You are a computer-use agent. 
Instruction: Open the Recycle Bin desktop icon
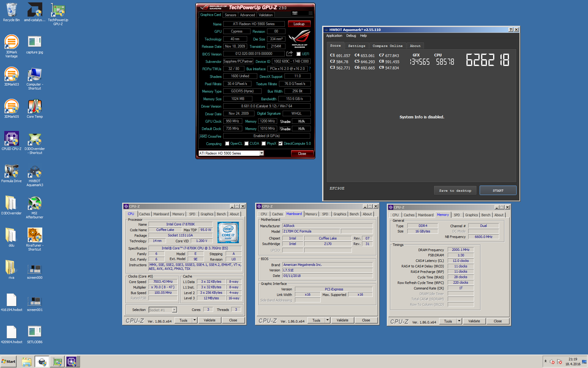pos(11,12)
